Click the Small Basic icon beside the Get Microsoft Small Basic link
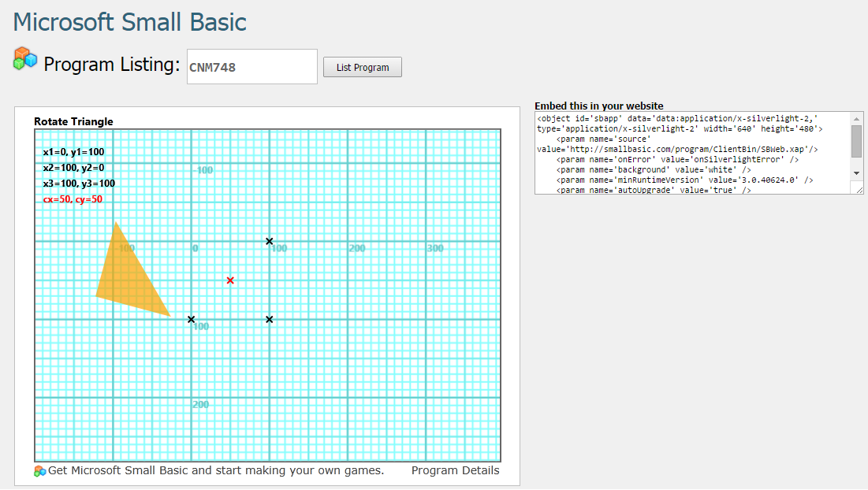The image size is (868, 490). coord(40,471)
